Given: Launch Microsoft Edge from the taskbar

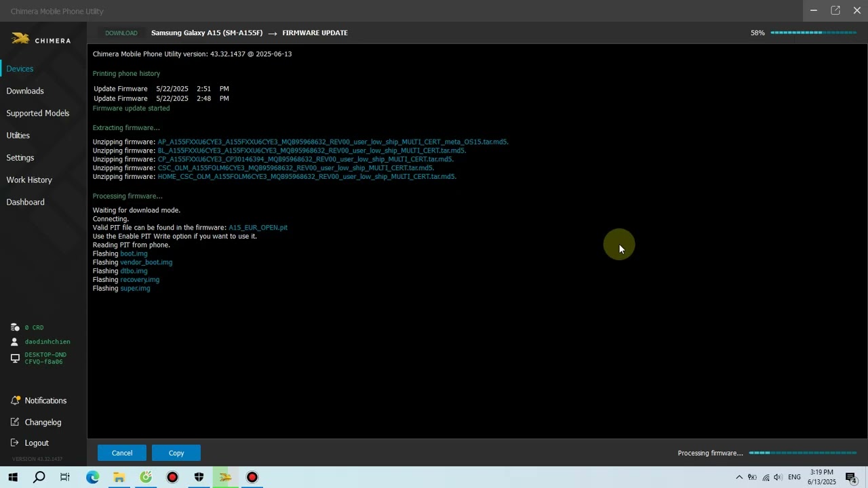Looking at the screenshot, I should [x=92, y=477].
